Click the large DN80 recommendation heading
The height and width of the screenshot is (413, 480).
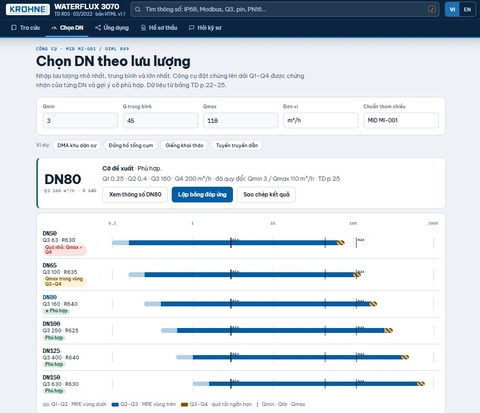(x=63, y=179)
